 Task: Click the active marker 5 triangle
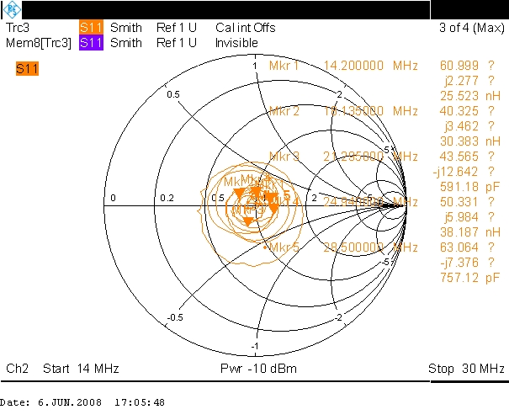[x=274, y=205]
